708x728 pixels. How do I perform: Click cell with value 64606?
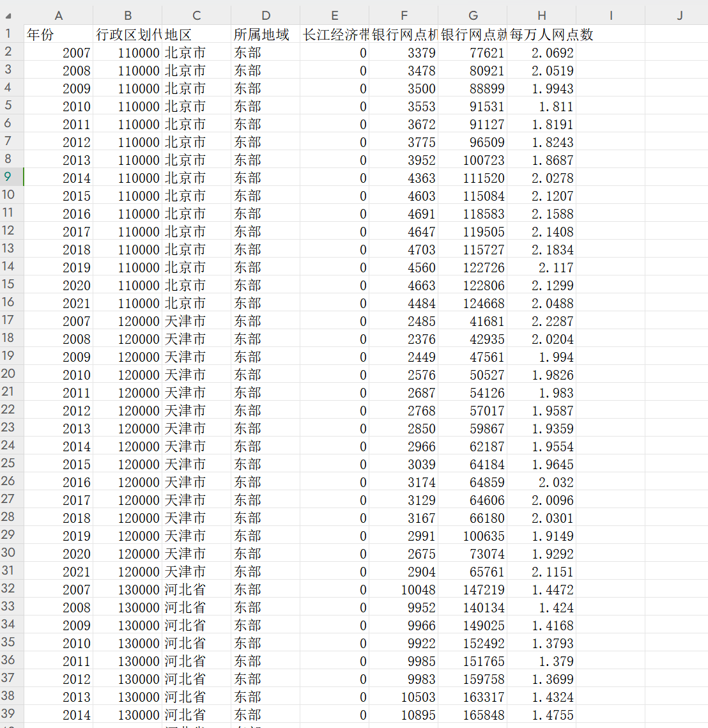click(x=473, y=500)
